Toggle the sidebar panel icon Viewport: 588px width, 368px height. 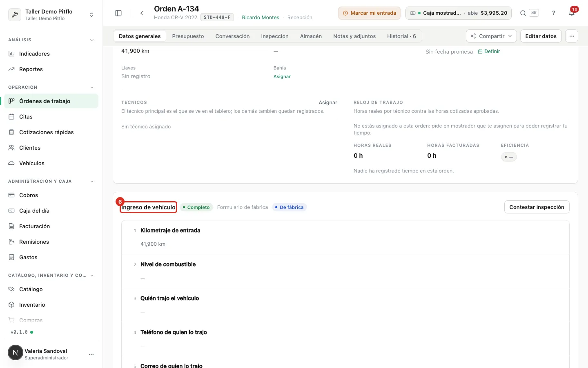click(118, 13)
